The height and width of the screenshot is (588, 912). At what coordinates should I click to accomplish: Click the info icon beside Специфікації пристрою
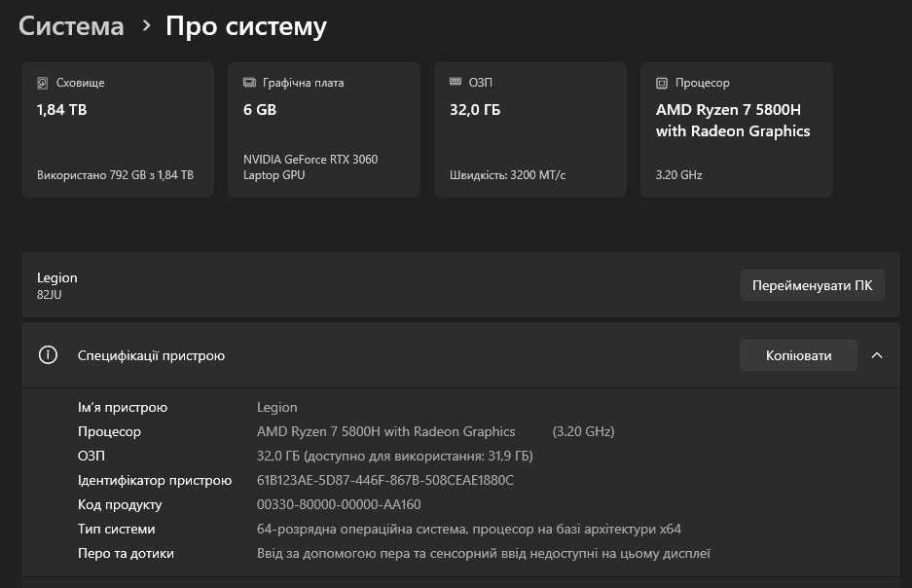pyautogui.click(x=48, y=354)
